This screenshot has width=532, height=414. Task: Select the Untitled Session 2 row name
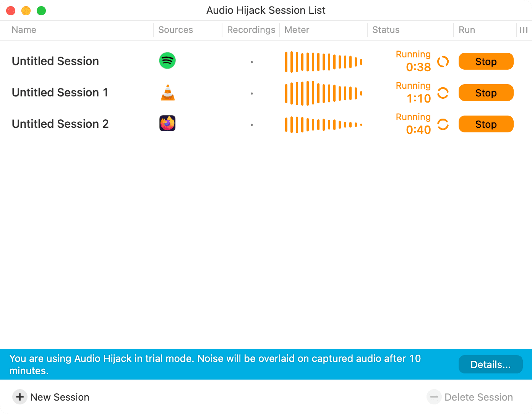click(60, 124)
